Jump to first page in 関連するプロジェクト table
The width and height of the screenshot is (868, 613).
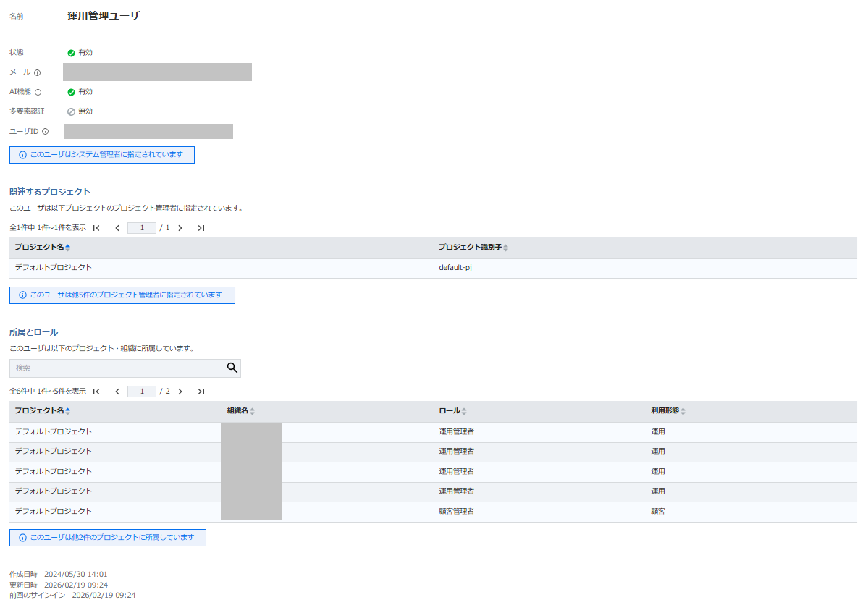(x=96, y=228)
